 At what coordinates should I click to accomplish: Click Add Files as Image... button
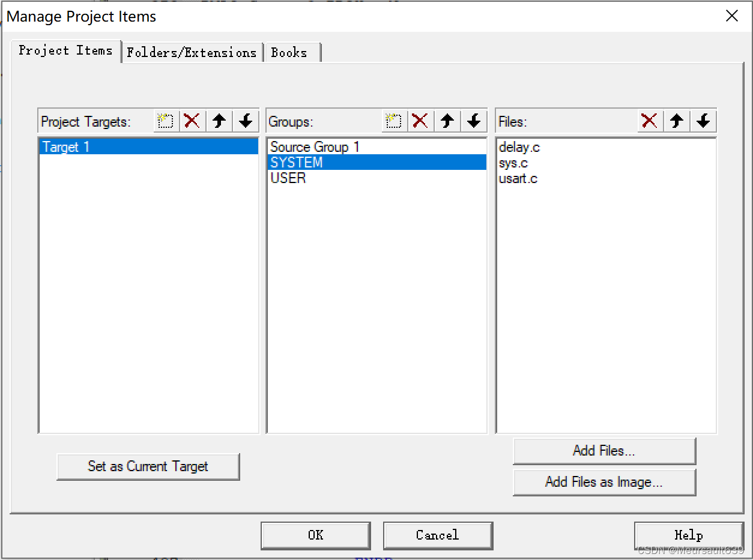click(x=604, y=482)
